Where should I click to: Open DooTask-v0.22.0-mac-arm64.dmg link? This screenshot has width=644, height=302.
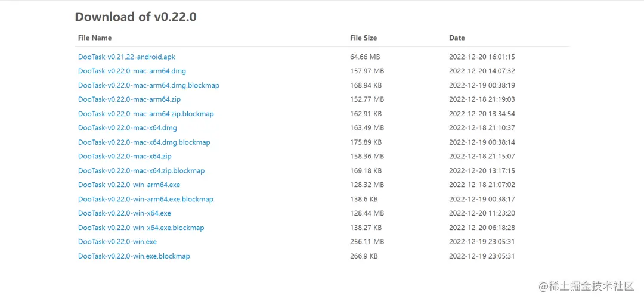click(x=132, y=71)
